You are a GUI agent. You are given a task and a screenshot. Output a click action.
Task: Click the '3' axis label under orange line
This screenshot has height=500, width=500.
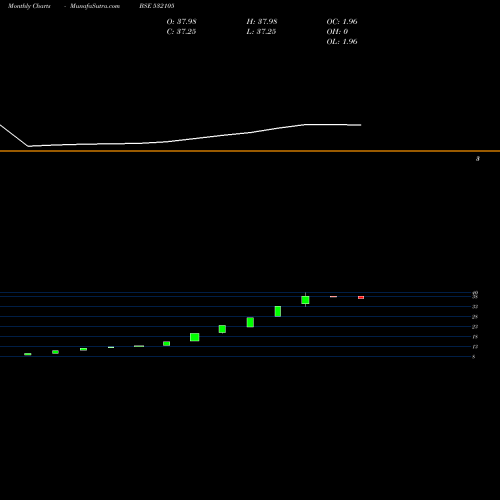coord(478,159)
